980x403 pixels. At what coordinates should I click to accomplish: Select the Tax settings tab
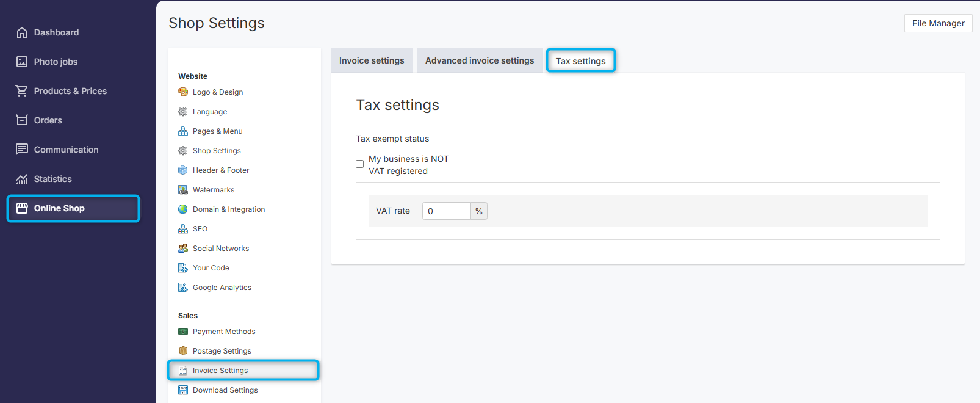click(581, 61)
